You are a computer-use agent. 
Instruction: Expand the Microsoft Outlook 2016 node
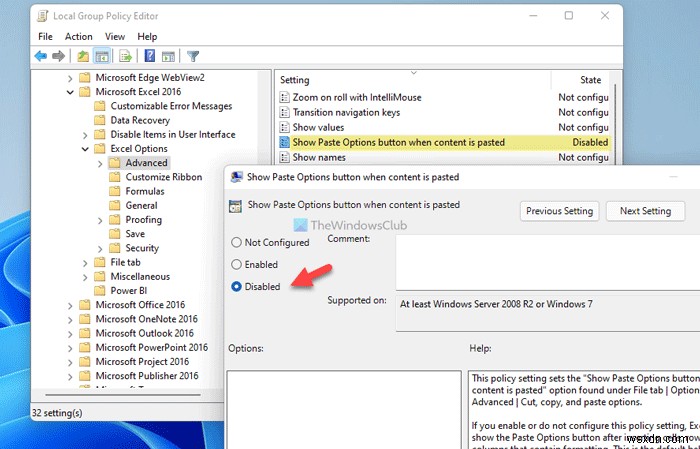[70, 334]
